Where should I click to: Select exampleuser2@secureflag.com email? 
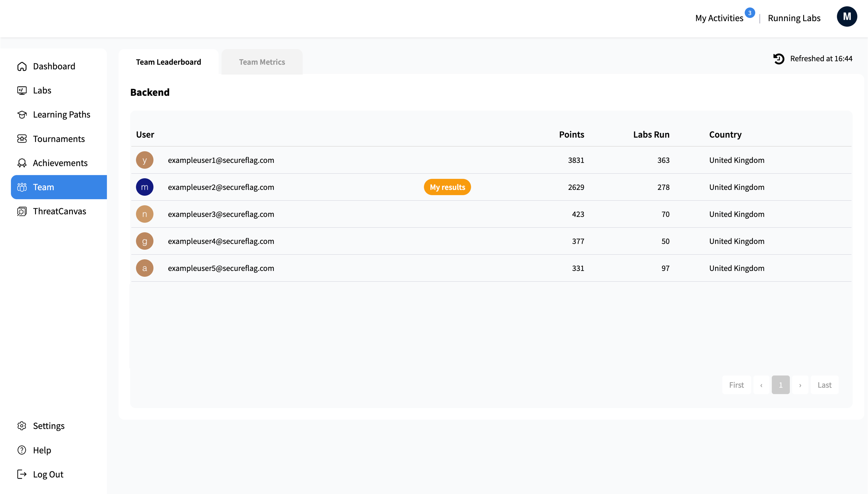[221, 187]
